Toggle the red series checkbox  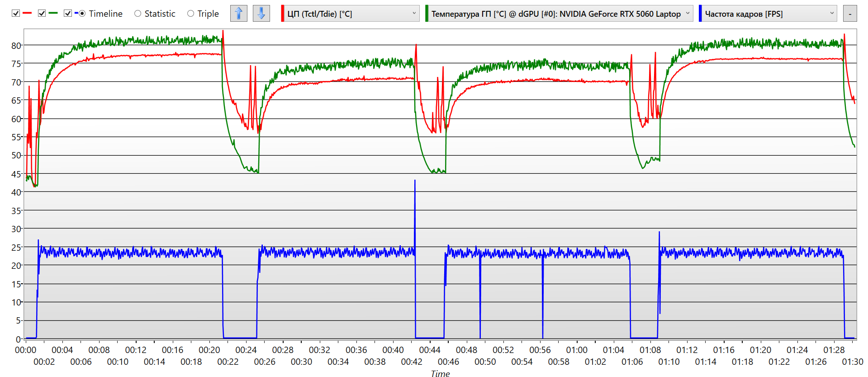point(16,14)
